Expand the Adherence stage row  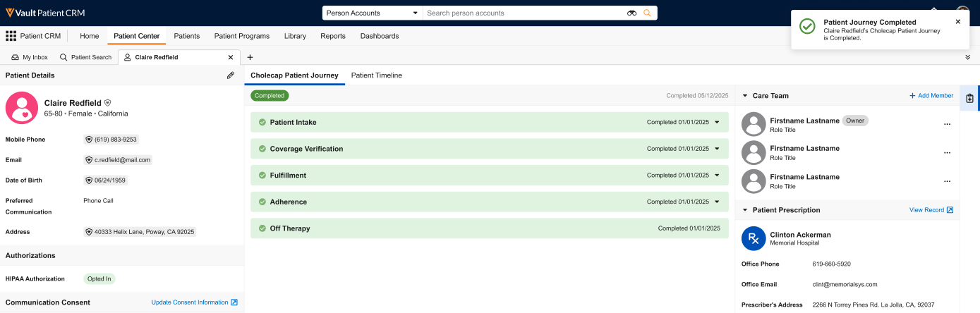pos(717,202)
